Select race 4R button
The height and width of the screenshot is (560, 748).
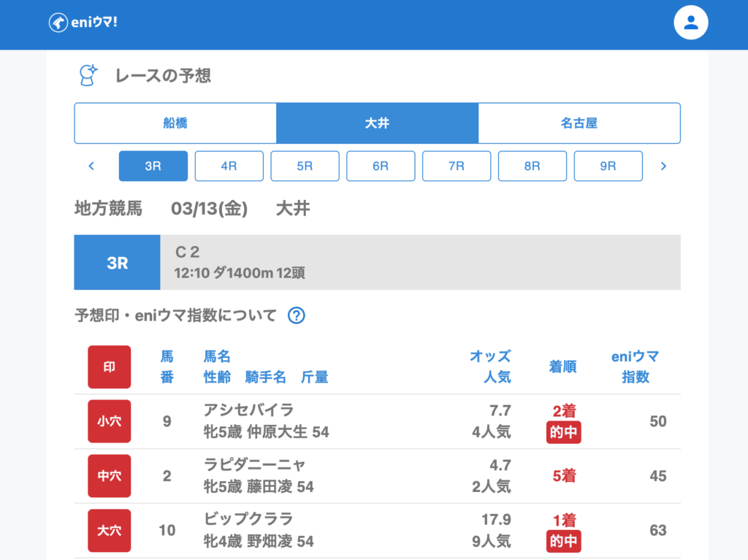click(x=229, y=166)
